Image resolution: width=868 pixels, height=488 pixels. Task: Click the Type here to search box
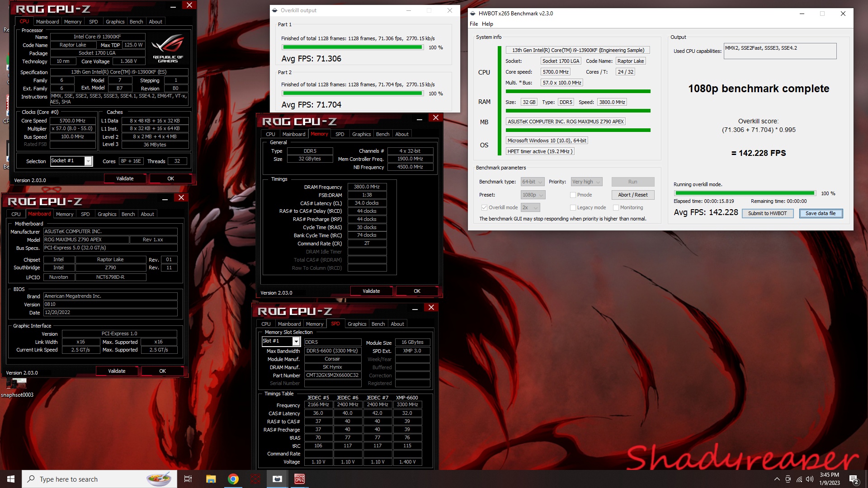click(99, 479)
